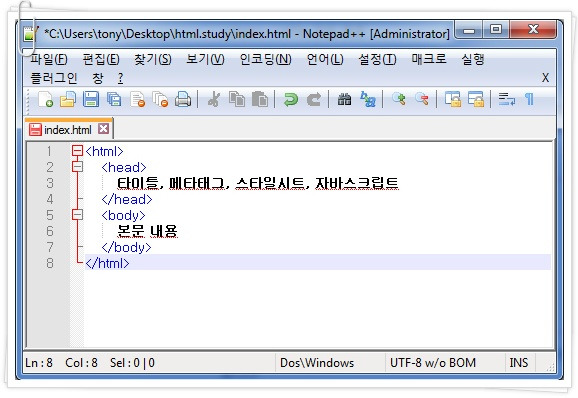Toggle word wrap toolbar icon
578x398 pixels.
[x=507, y=100]
